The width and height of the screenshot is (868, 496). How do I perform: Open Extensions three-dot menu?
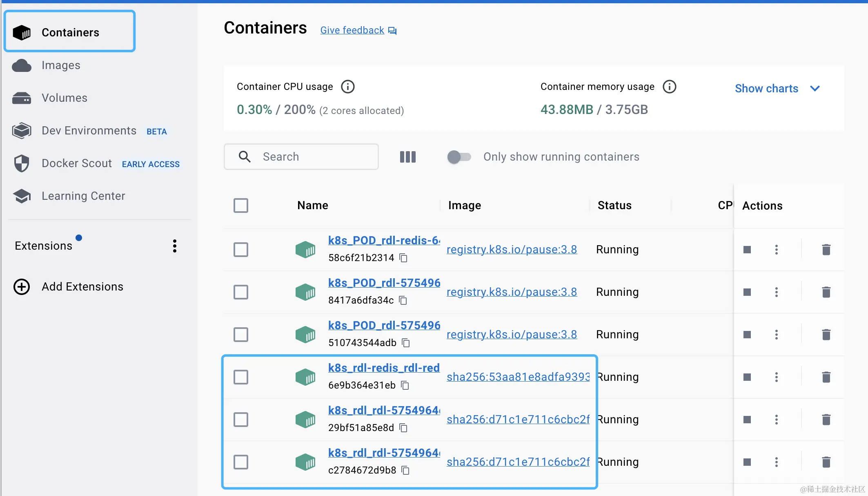pyautogui.click(x=175, y=246)
